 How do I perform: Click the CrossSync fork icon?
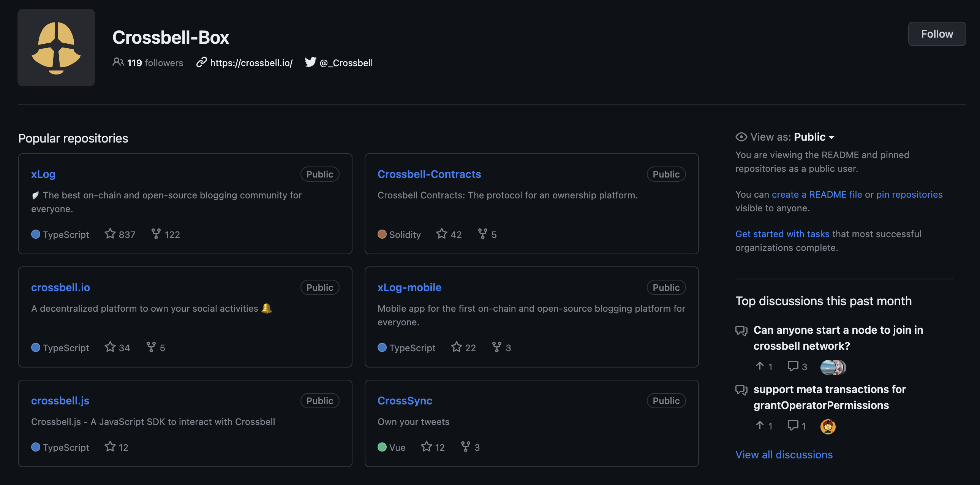coord(465,446)
